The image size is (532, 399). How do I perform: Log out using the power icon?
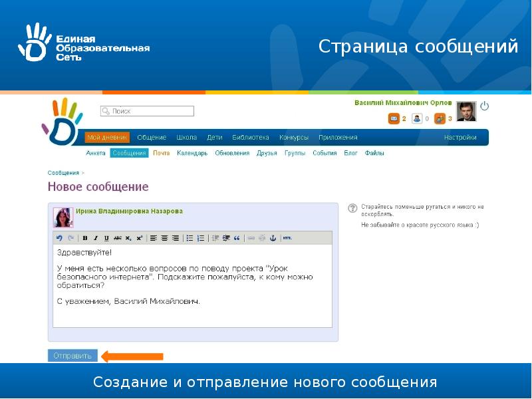(484, 106)
